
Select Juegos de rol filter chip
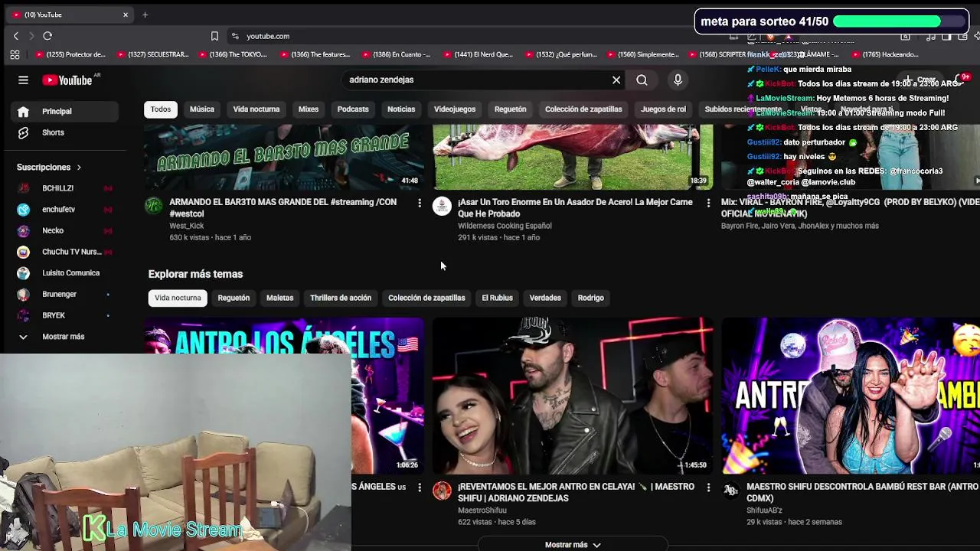pyautogui.click(x=663, y=109)
